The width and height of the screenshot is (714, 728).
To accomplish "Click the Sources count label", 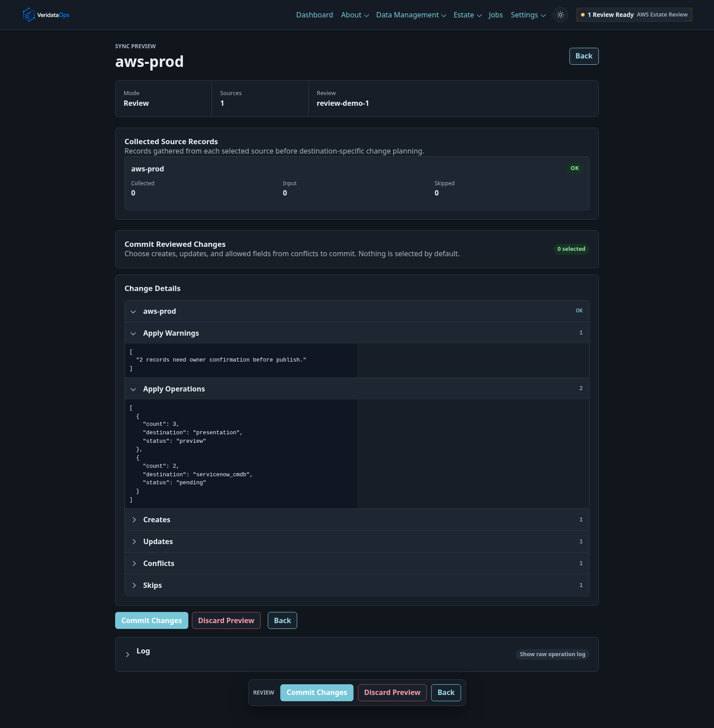I will [231, 93].
